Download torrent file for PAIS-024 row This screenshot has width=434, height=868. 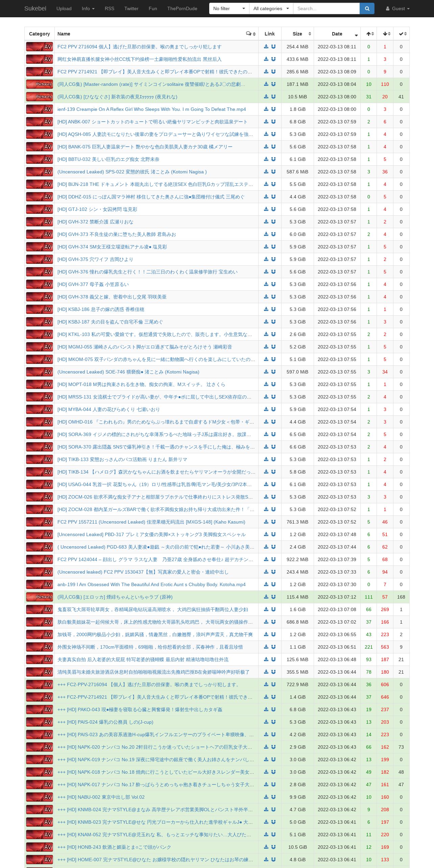[x=266, y=722]
